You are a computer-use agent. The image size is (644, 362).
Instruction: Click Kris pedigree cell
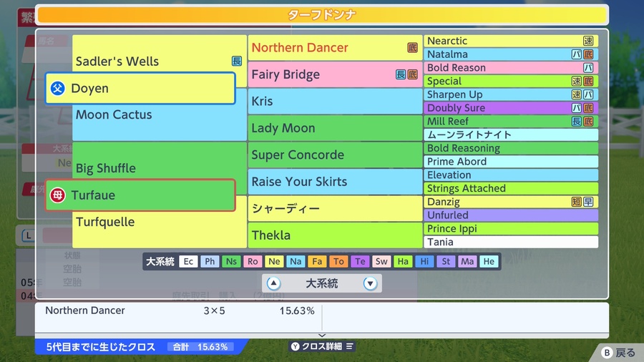335,101
